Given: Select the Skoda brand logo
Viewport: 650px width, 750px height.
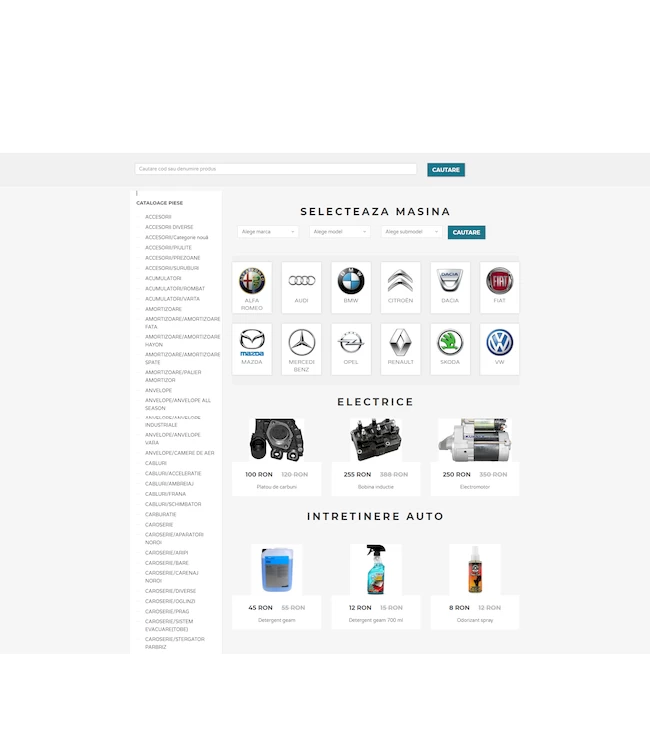Looking at the screenshot, I should click(450, 342).
